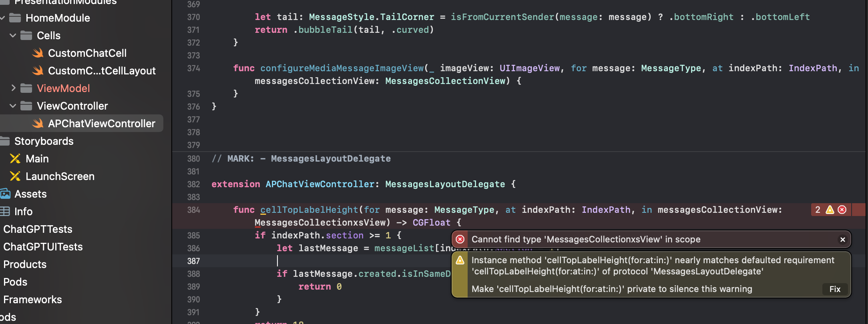Click the Main storyboard icon

[x=15, y=159]
